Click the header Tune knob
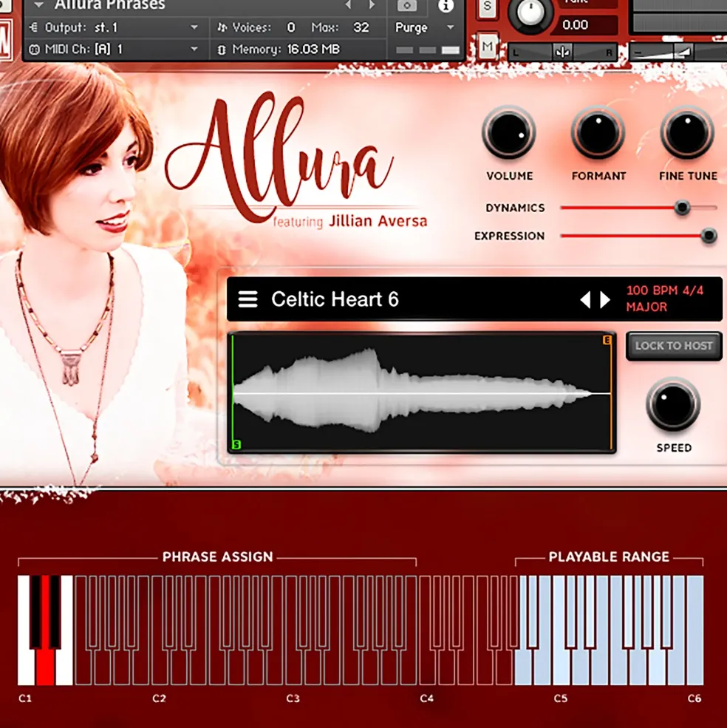This screenshot has width=727, height=728. 530,14
